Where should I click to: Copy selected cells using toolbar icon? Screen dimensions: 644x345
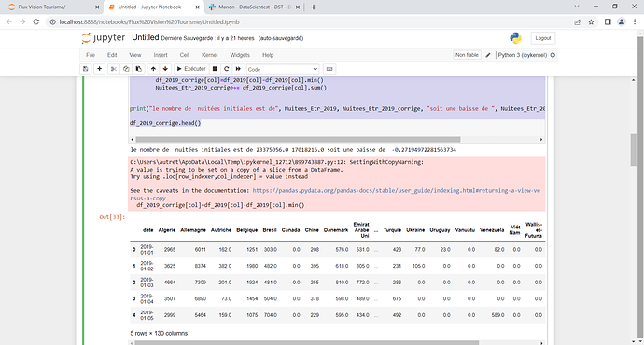point(126,69)
